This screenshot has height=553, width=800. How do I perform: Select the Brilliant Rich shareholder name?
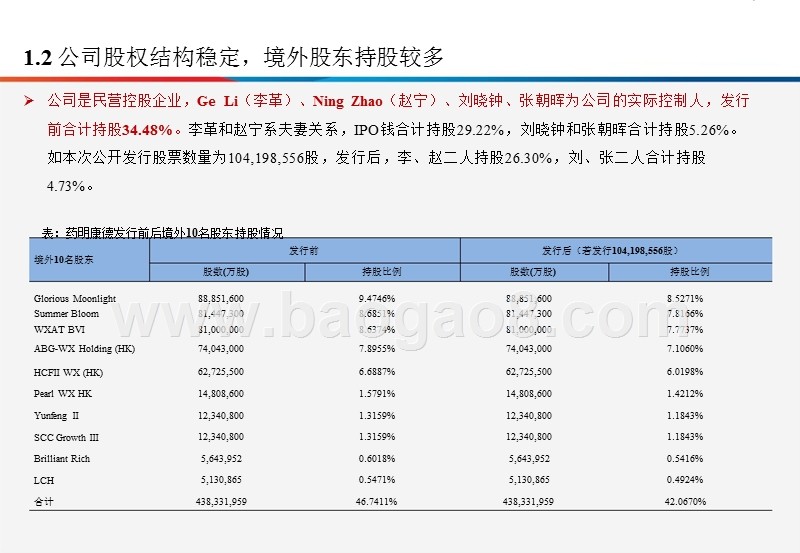(x=62, y=458)
